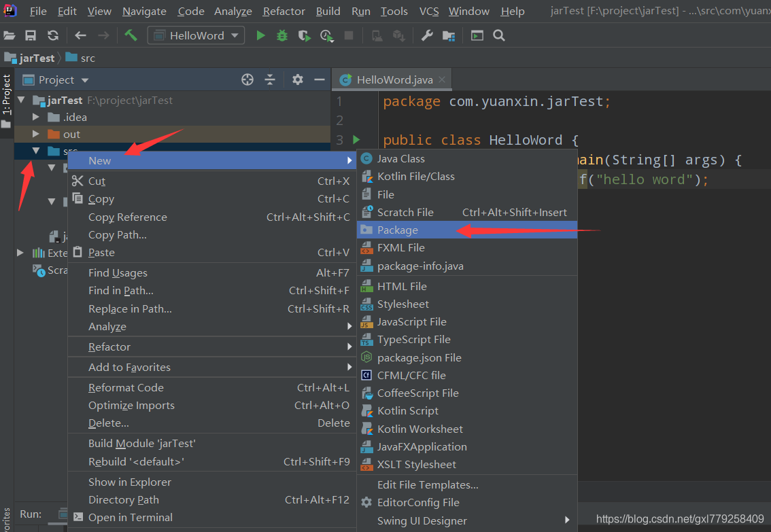Screen dimensions: 771x532
Task: Click Save All floppy disk icon
Action: [31, 35]
